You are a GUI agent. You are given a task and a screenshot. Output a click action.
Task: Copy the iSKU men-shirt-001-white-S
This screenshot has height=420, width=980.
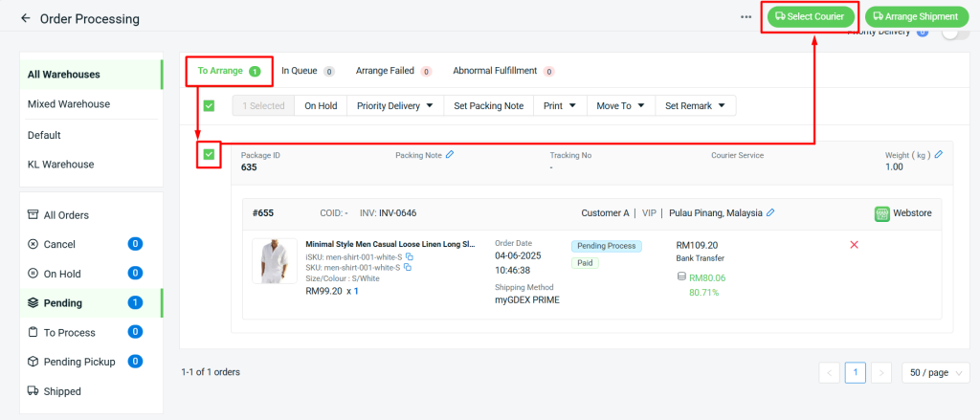[x=410, y=256]
